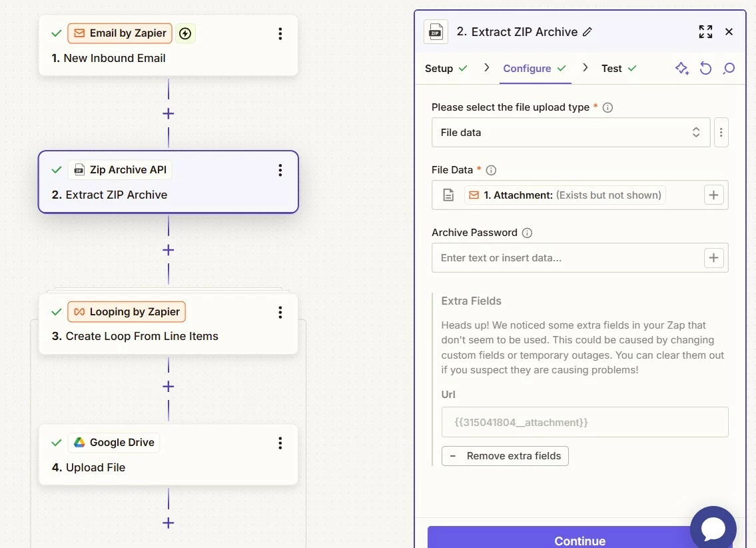Screen dimensions: 756x548
Task: Click the undo/revert arrow icon
Action: coord(705,69)
